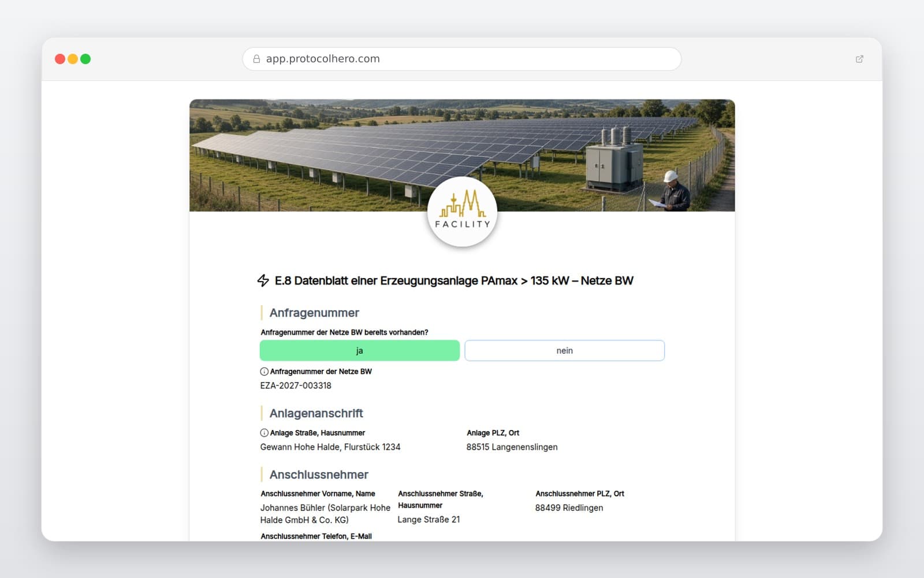Select the "ja" option for Anfragenummer
The height and width of the screenshot is (578, 924).
[x=360, y=351]
